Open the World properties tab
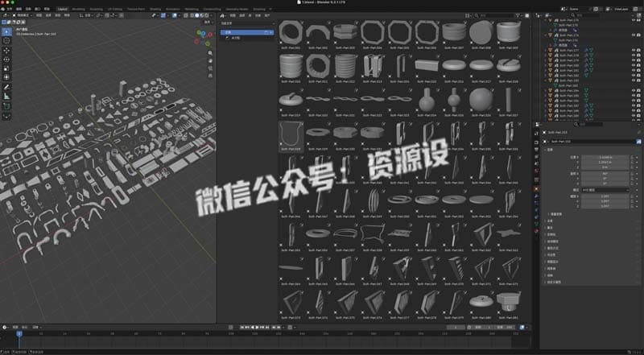 tap(536, 170)
